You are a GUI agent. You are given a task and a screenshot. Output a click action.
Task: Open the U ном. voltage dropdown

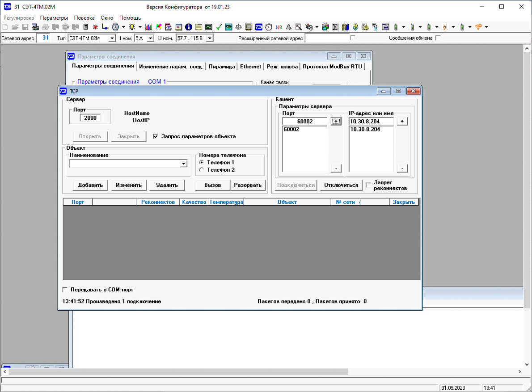pos(209,38)
